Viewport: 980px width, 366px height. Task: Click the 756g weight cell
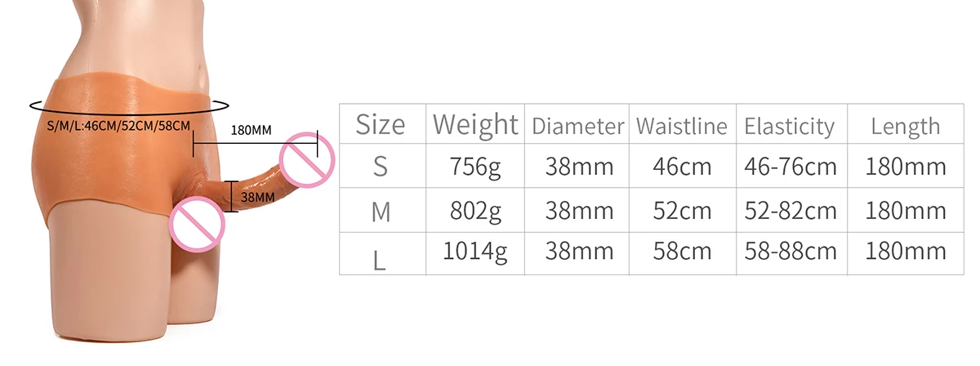[x=474, y=167]
